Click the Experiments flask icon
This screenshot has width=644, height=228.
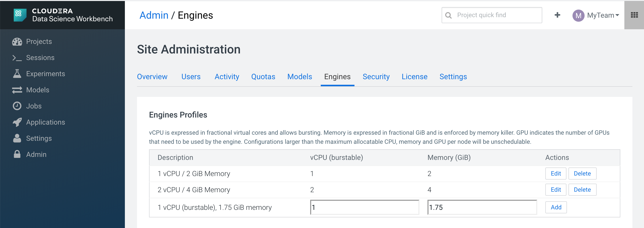pos(17,74)
